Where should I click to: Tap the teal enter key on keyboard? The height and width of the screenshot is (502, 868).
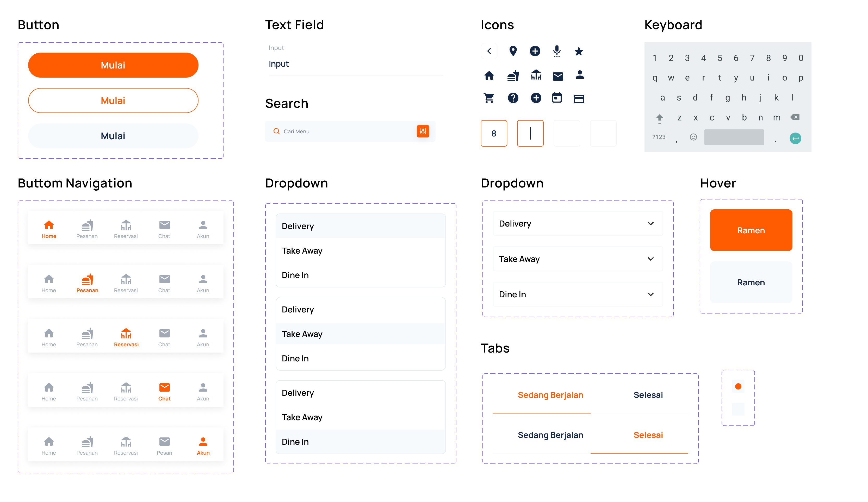point(795,139)
